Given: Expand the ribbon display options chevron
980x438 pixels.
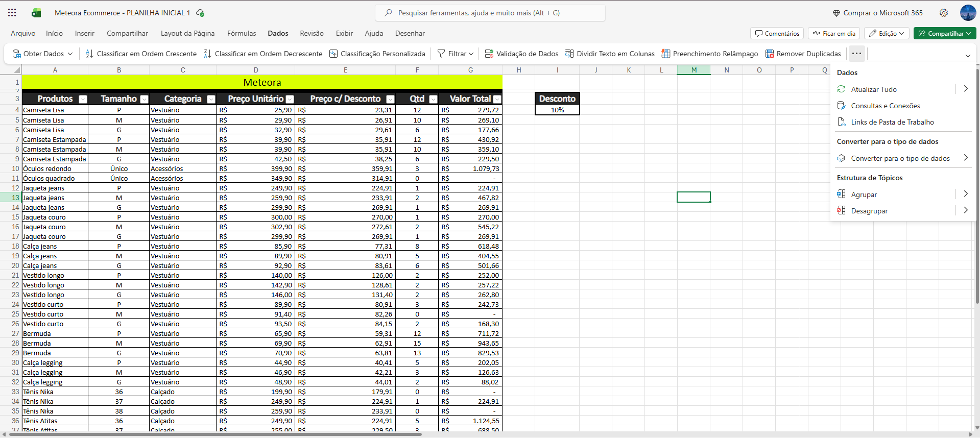Looking at the screenshot, I should tap(968, 56).
